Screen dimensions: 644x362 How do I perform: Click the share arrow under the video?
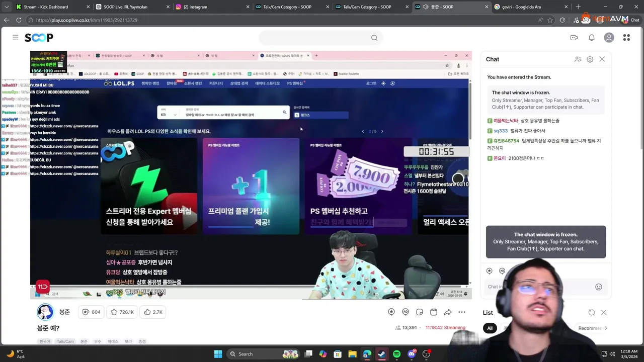[x=448, y=312]
